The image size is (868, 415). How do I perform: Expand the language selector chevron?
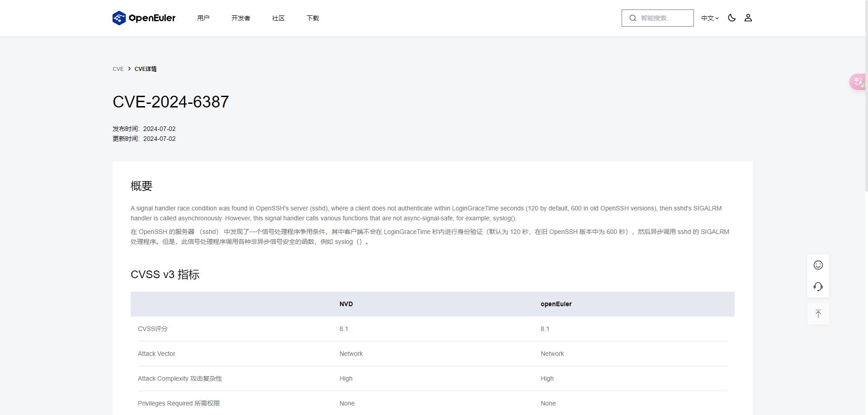717,19
